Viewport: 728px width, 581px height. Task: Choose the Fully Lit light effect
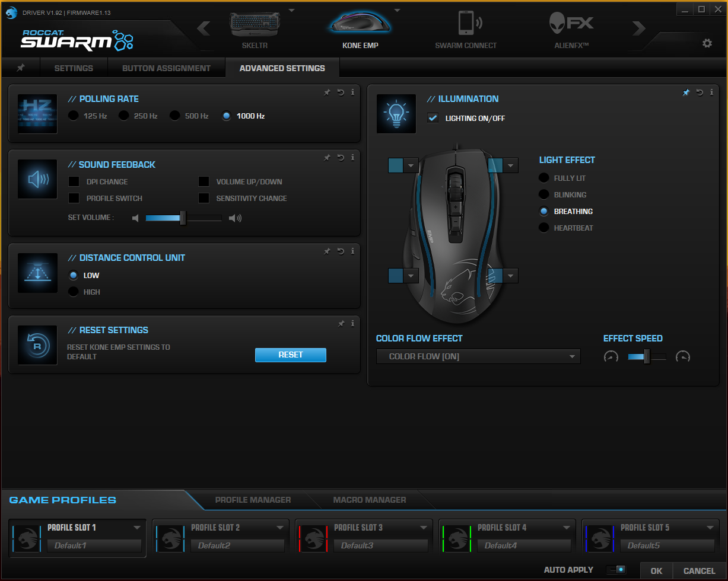click(544, 178)
